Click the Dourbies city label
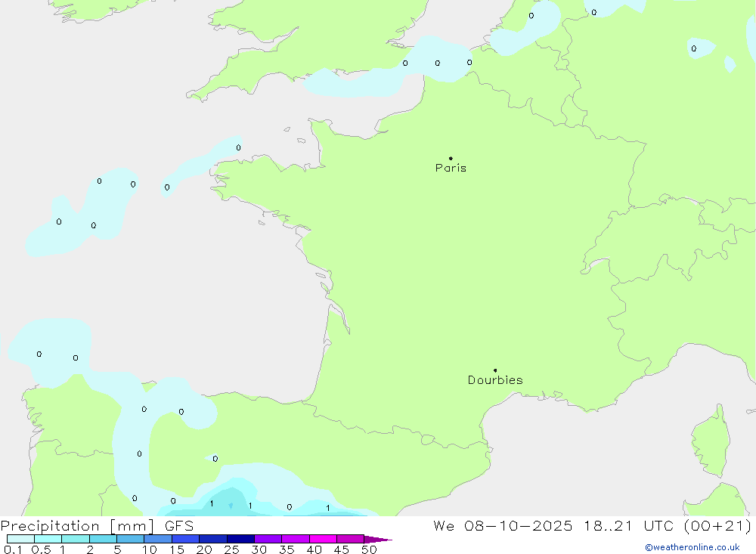This screenshot has height=554, width=756. click(495, 380)
